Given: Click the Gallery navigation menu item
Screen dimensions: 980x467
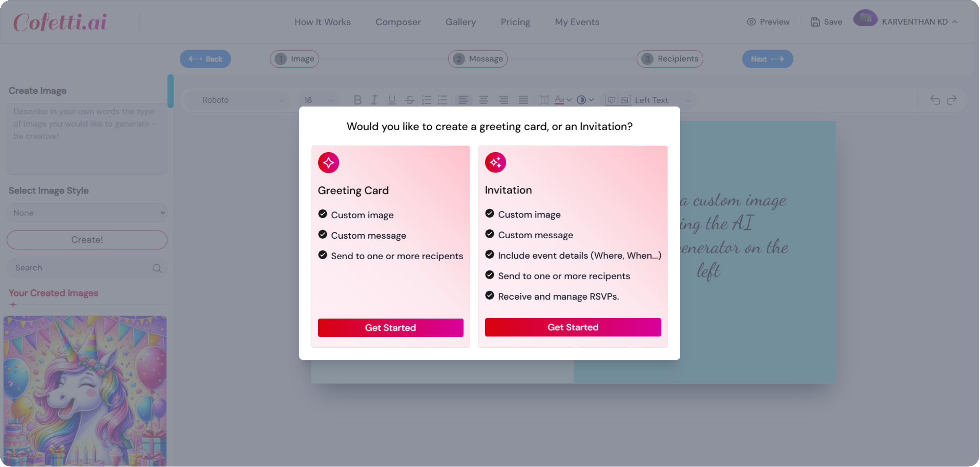Looking at the screenshot, I should click(461, 21).
